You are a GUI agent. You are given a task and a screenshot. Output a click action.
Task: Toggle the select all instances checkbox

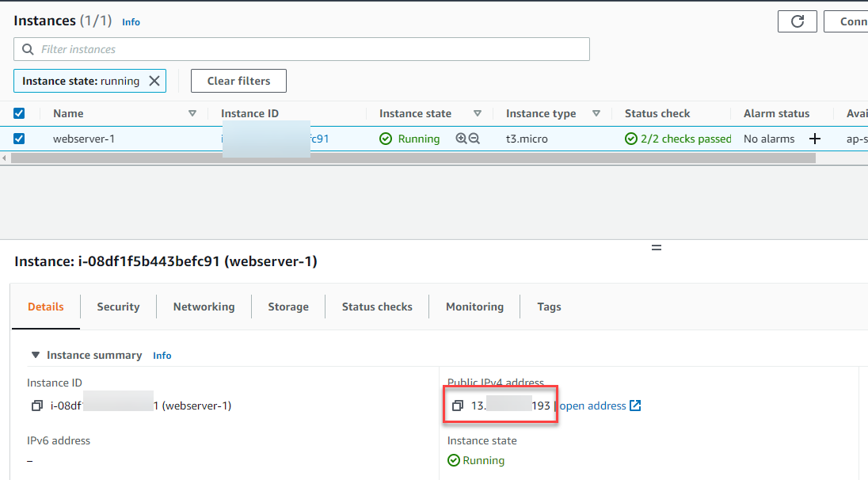(19, 113)
